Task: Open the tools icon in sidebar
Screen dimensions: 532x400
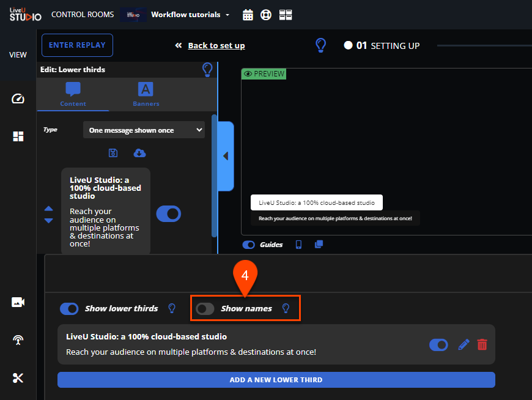Action: tap(18, 378)
